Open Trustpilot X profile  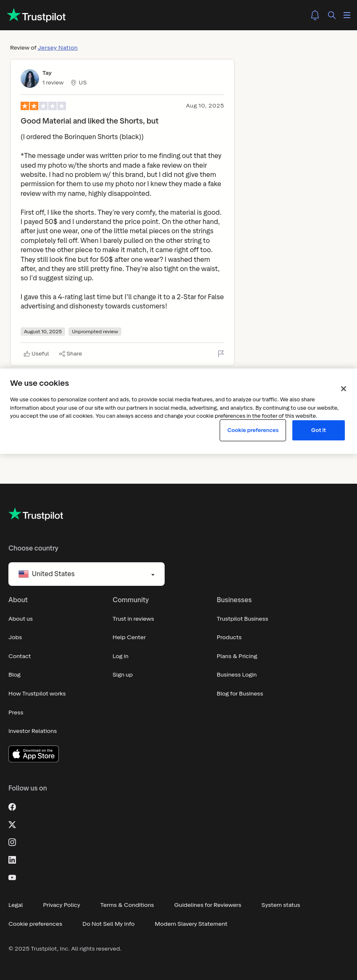[12, 825]
